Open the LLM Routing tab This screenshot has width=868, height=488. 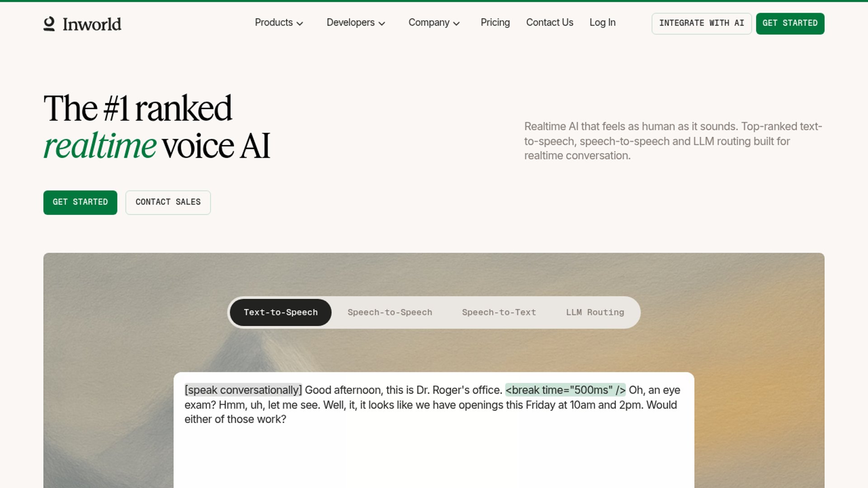(595, 312)
